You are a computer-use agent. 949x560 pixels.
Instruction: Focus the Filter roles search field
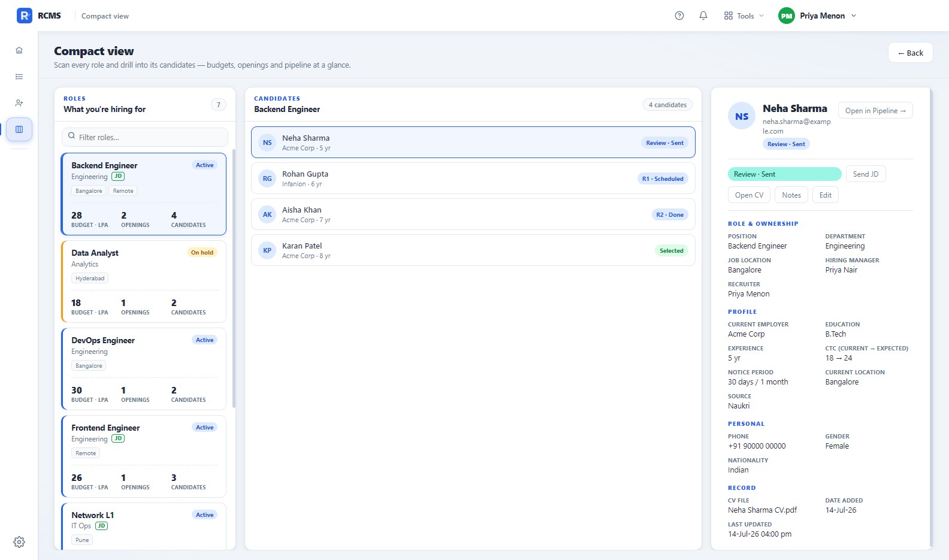point(145,137)
